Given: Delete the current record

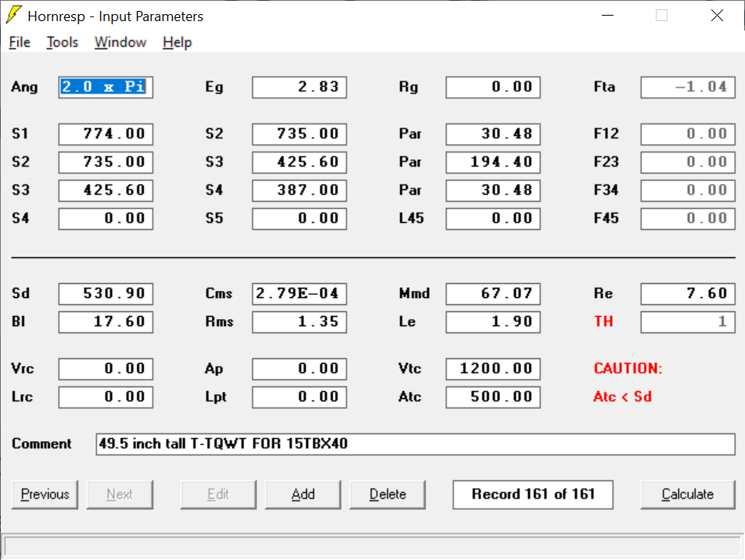Looking at the screenshot, I should tap(387, 494).
